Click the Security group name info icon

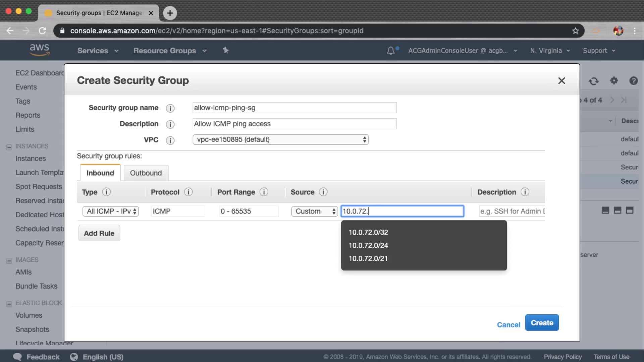click(x=170, y=108)
